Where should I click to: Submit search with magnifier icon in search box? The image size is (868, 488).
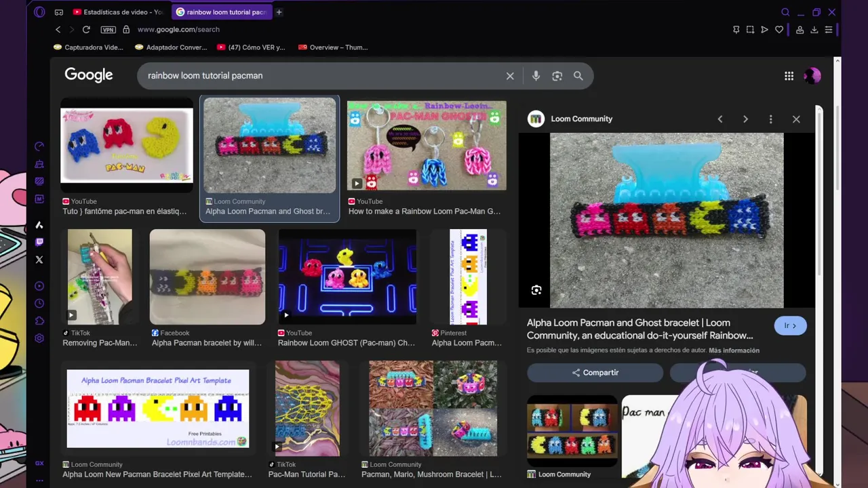[x=578, y=76]
